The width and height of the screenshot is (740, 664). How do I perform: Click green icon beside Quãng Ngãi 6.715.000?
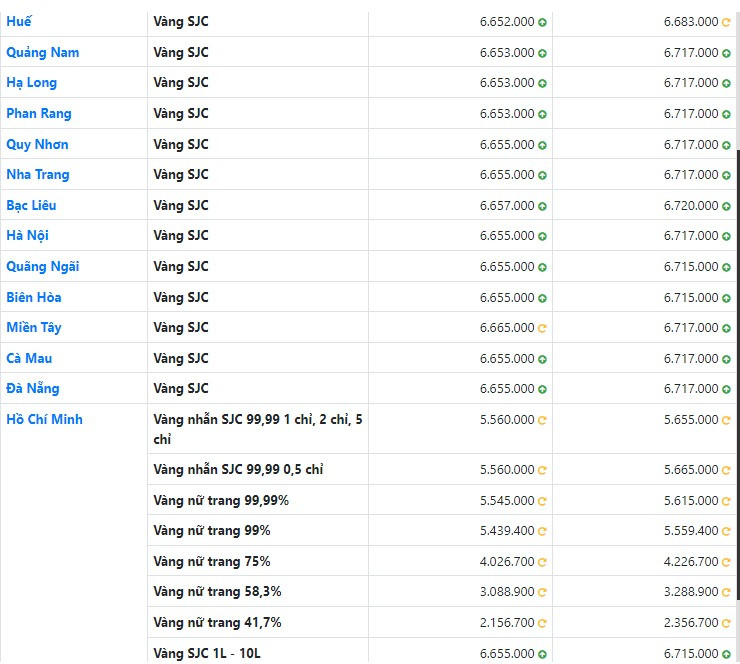726,268
